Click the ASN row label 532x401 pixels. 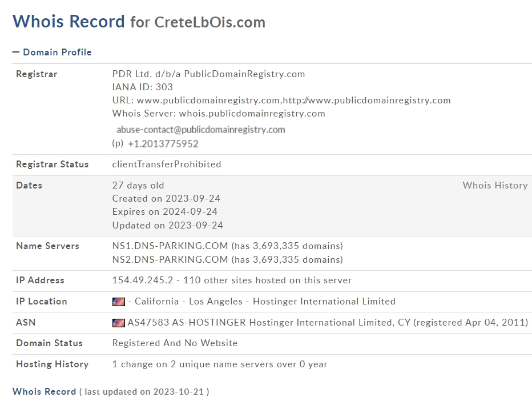tap(26, 323)
